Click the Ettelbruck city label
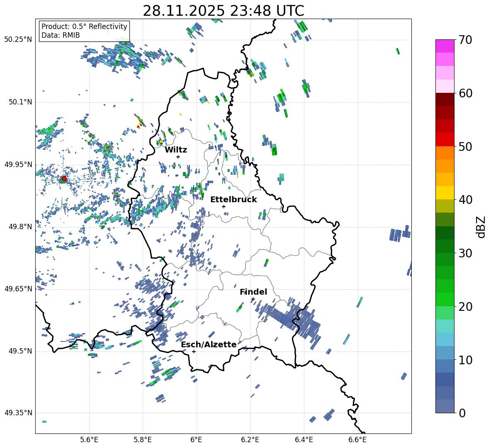The image size is (491, 448). (x=233, y=199)
